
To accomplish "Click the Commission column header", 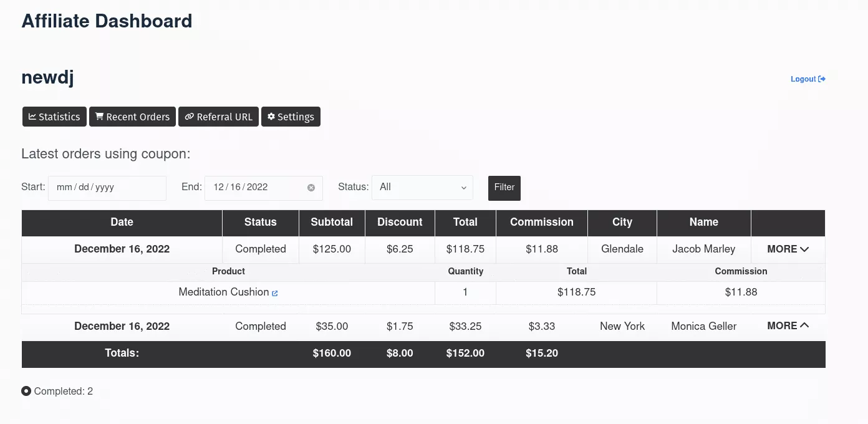I will [541, 222].
